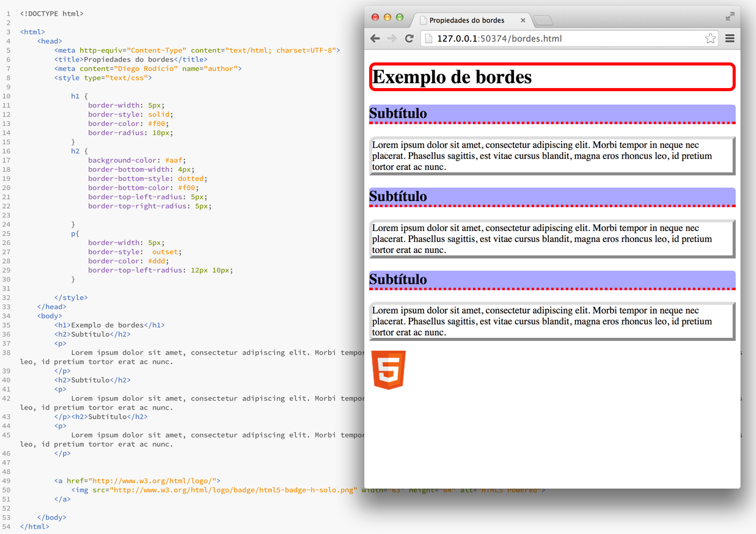Open the blank new tab stub

(x=543, y=20)
